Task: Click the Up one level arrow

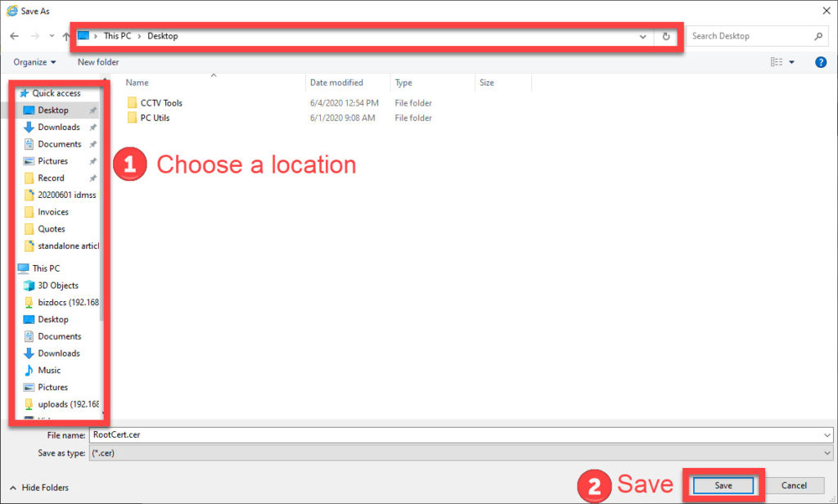Action: (66, 36)
